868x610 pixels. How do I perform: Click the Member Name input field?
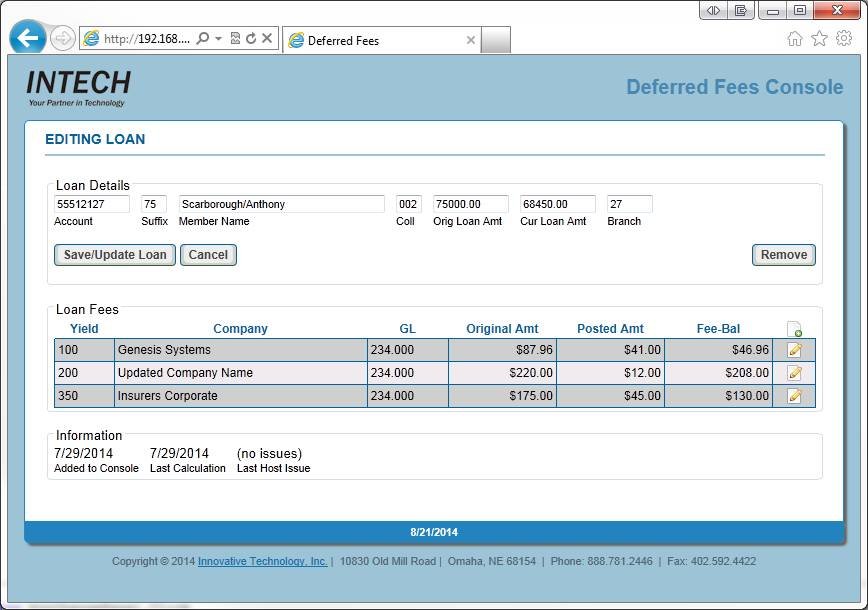tap(281, 204)
